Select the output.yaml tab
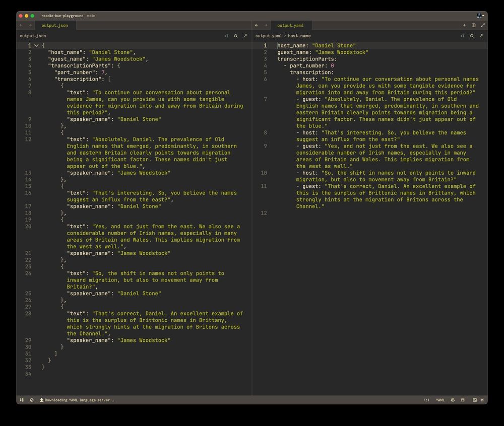Image resolution: width=504 pixels, height=426 pixels. coord(290,25)
